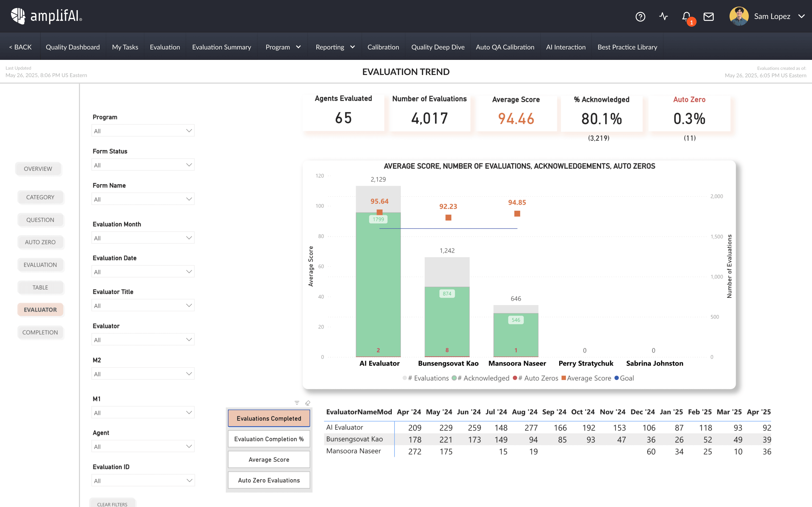Click the filter icon above Evaluations Completed

[x=297, y=403]
